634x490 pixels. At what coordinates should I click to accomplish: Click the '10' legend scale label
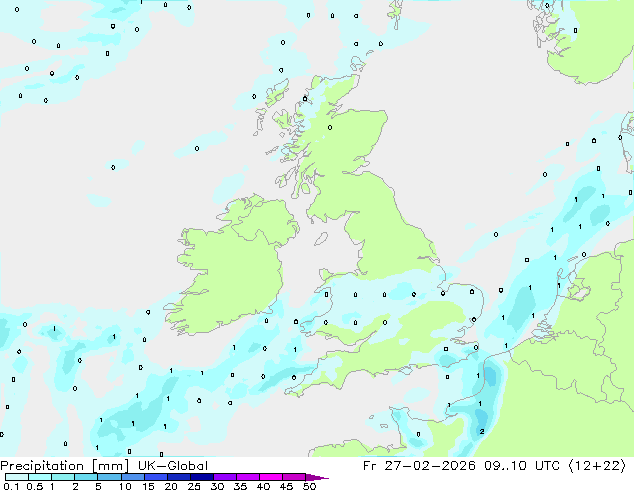[x=125, y=486]
